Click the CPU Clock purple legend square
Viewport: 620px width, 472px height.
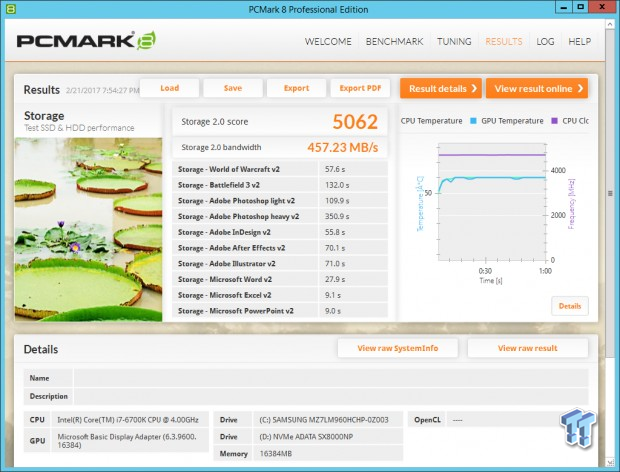click(x=556, y=121)
